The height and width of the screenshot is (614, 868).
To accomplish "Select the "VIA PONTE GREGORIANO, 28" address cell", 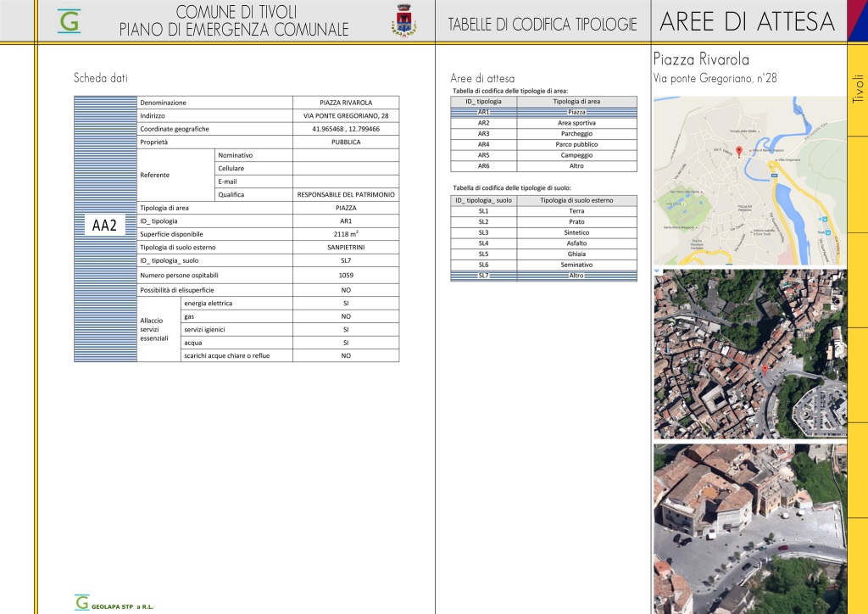I will click(346, 115).
